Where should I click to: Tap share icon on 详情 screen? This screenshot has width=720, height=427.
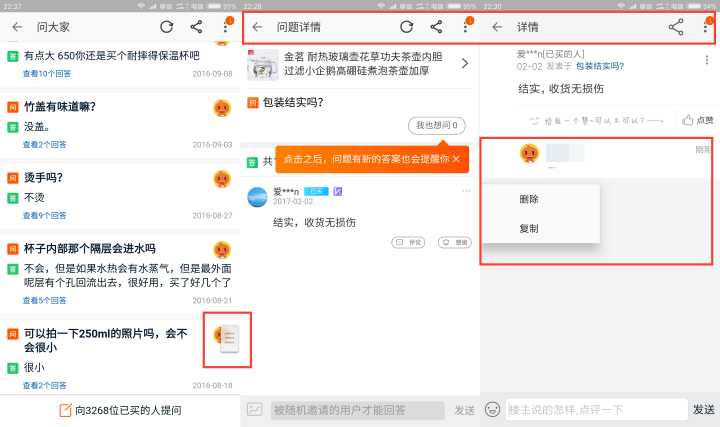click(x=676, y=27)
